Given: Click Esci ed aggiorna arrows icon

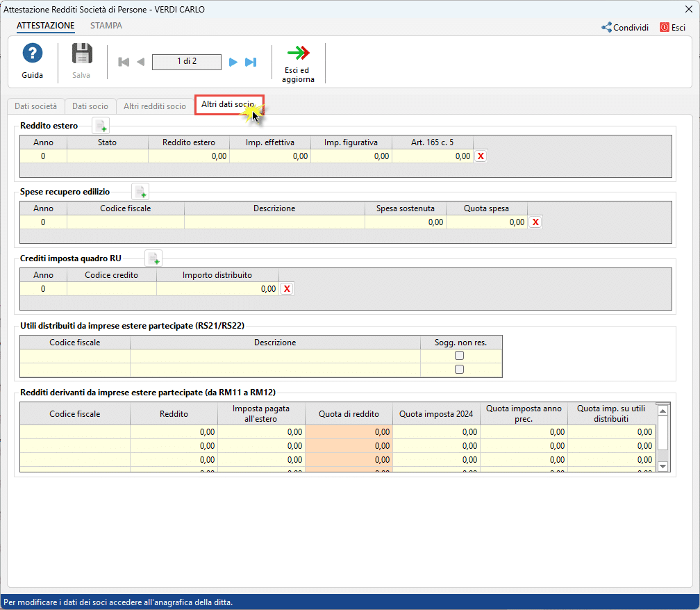Looking at the screenshot, I should pyautogui.click(x=298, y=53).
